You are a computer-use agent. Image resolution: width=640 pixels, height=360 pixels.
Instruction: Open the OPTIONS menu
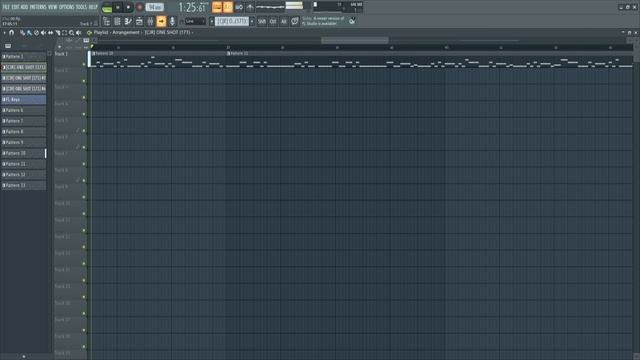(x=67, y=7)
